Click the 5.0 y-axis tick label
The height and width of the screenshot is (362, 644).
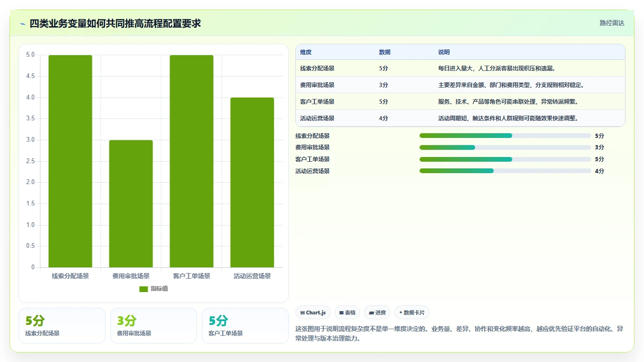(x=30, y=55)
